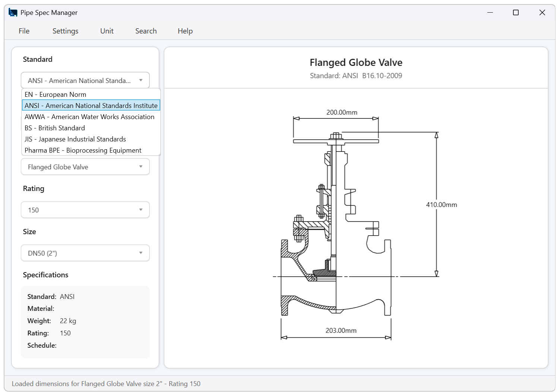Click the Pipe Spec Manager app icon
Viewport: 557px width, 392px height.
click(x=13, y=13)
